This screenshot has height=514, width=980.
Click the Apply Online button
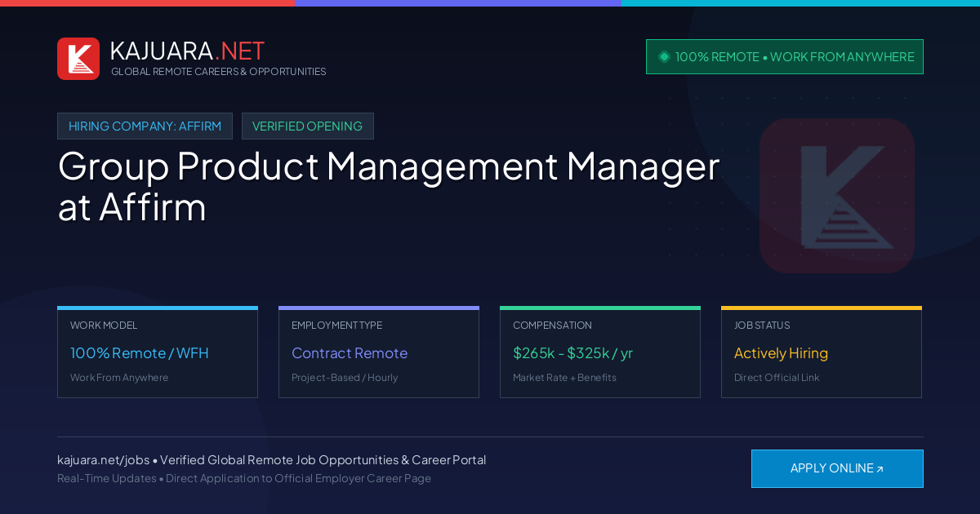click(x=837, y=468)
